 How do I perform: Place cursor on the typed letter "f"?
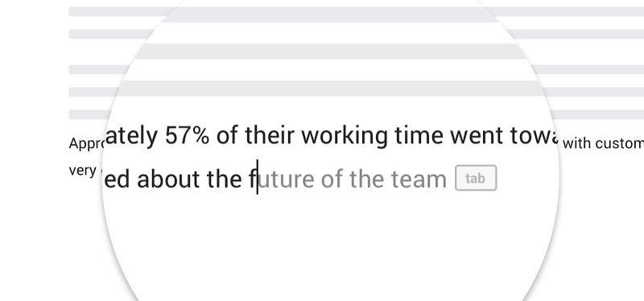(252, 179)
